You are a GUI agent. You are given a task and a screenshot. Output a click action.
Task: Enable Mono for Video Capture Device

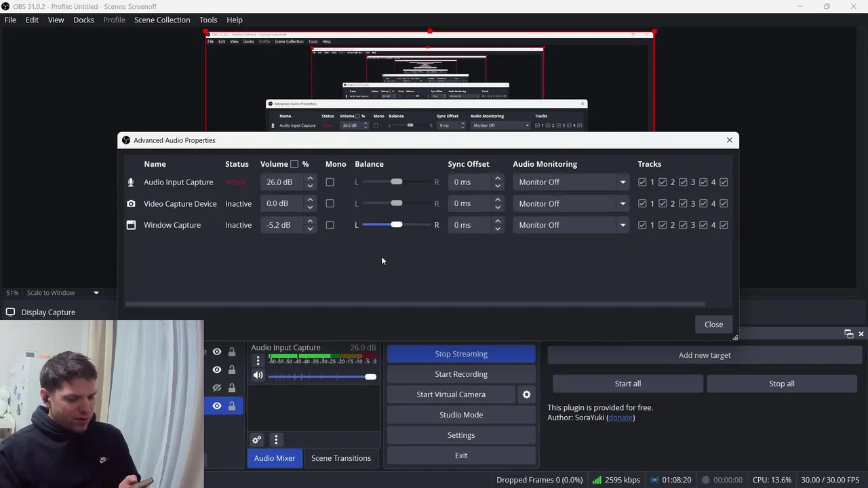[330, 203]
